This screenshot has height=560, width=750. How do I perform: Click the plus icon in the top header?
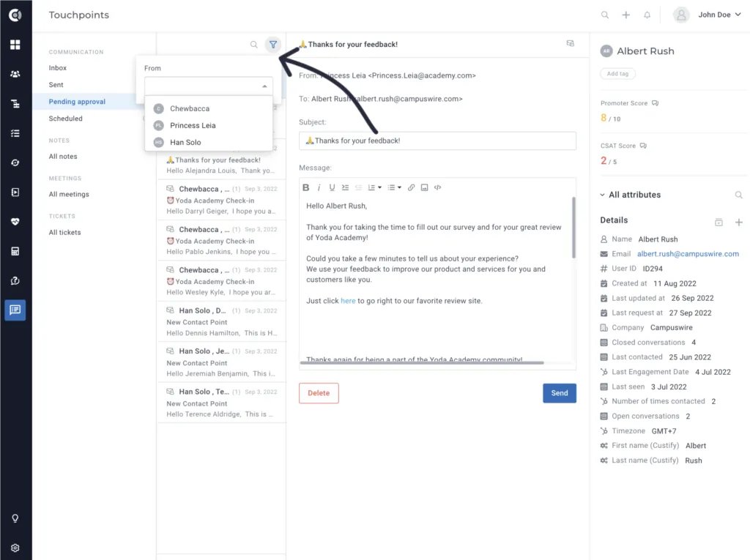(625, 15)
